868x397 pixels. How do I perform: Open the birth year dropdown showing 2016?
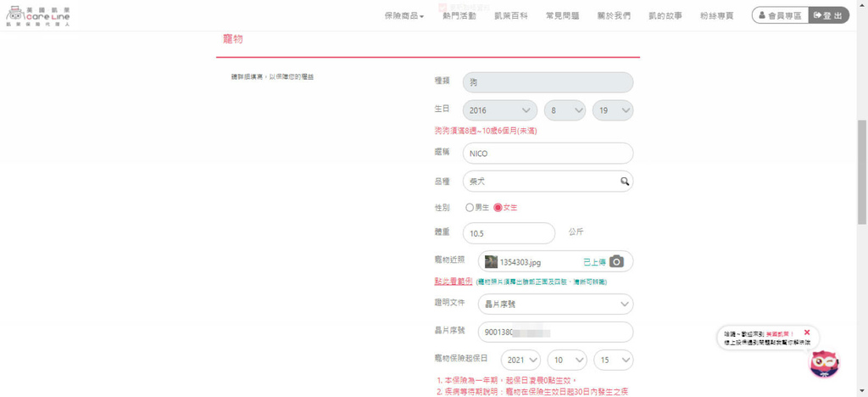pos(500,110)
